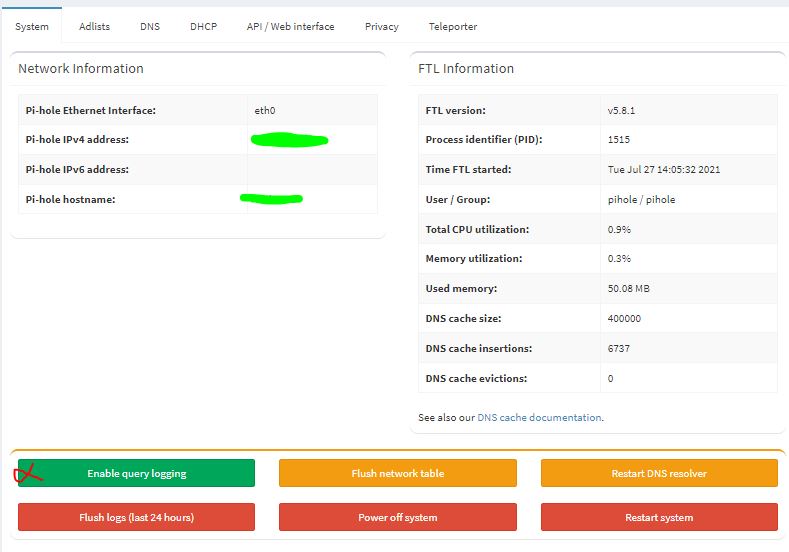Click the FTL Information panel heading
Screen dimensions: 789x552
pyautogui.click(x=466, y=68)
